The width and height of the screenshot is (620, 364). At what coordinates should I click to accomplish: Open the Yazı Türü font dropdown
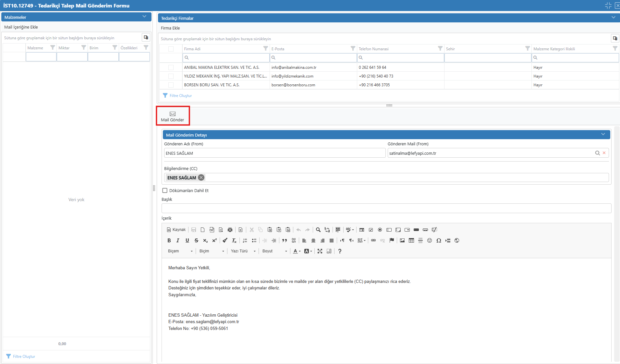[243, 251]
